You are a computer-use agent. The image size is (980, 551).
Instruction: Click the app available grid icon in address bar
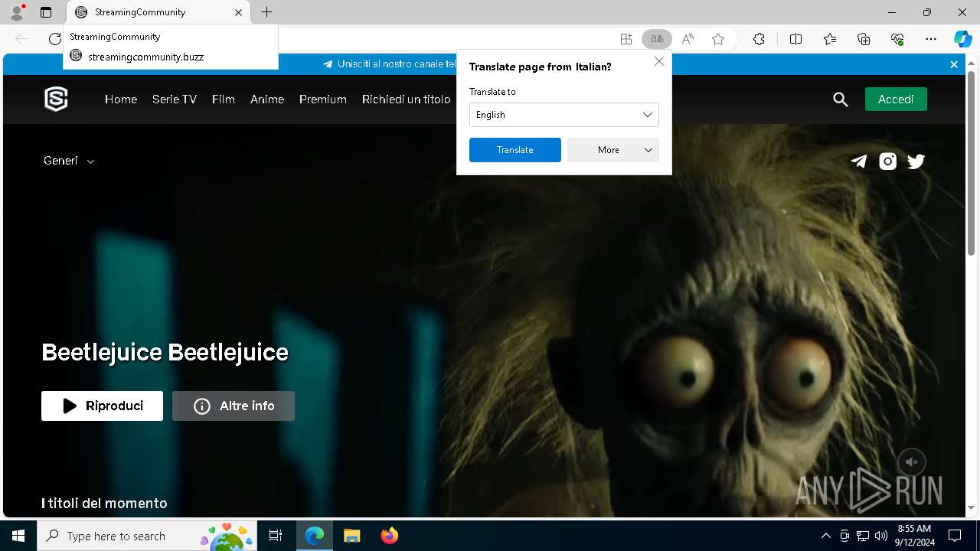tap(626, 39)
